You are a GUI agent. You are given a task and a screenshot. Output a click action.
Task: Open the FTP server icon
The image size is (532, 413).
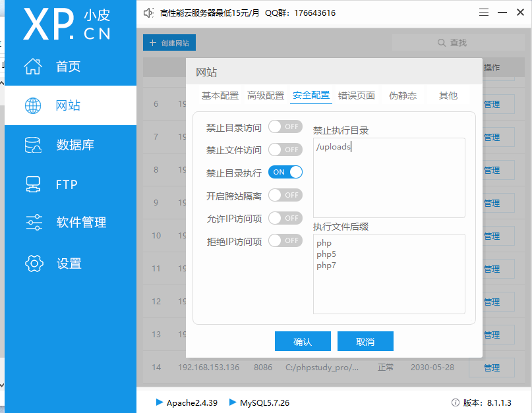pos(33,184)
